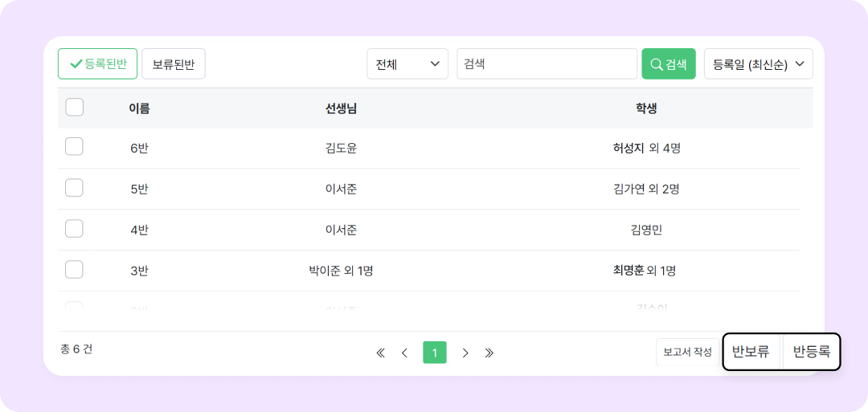The image size is (868, 412).
Task: Select the checkbox next to 5반
Action: (75, 188)
